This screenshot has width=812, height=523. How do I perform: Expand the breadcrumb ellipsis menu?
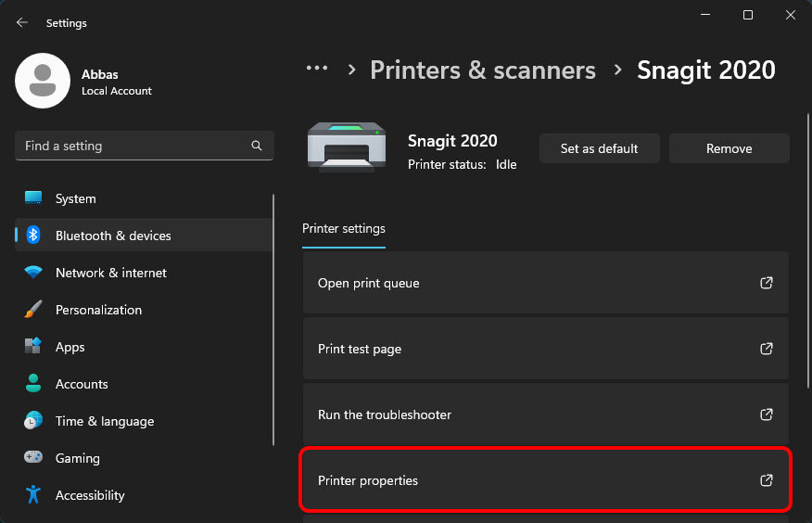(317, 69)
